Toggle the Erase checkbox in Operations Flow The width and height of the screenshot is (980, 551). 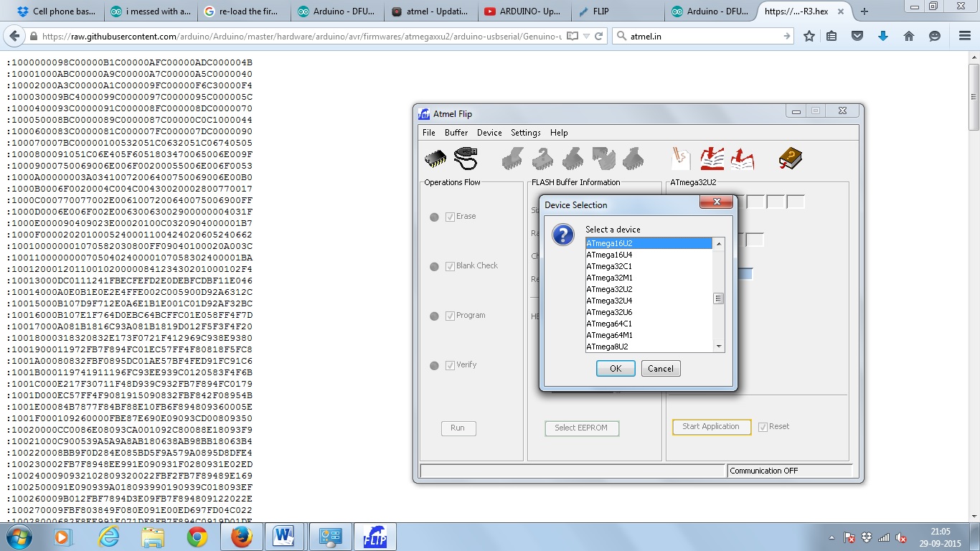(449, 216)
